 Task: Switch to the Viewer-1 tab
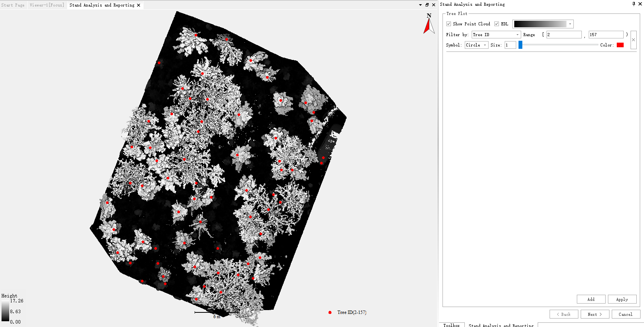[46, 5]
